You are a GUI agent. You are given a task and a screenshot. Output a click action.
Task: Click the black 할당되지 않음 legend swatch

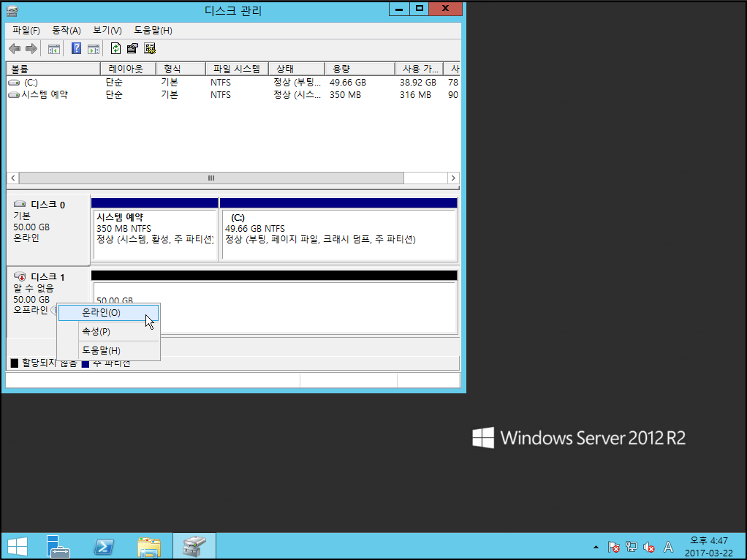[15, 363]
